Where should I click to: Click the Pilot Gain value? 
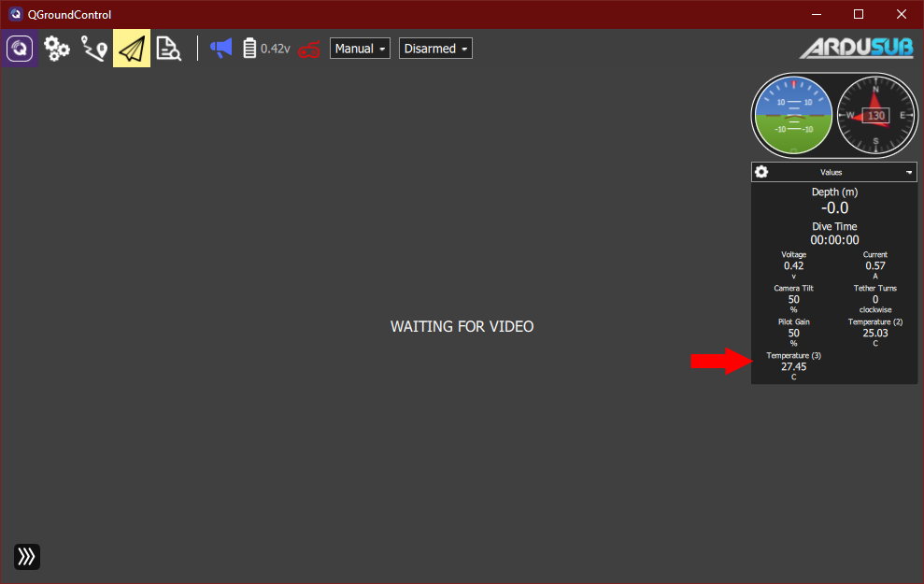pyautogui.click(x=793, y=333)
